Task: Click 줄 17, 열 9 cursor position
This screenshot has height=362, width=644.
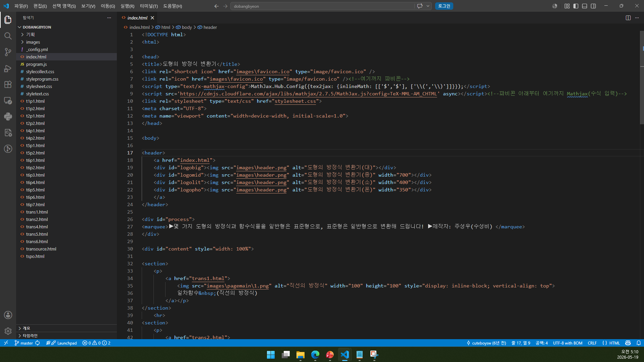Action: coord(520,343)
